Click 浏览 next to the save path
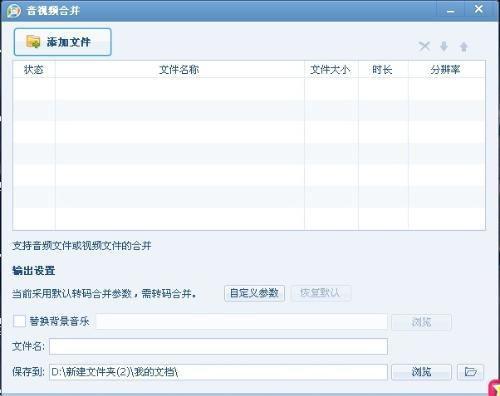This screenshot has width=500, height=396. coord(421,372)
